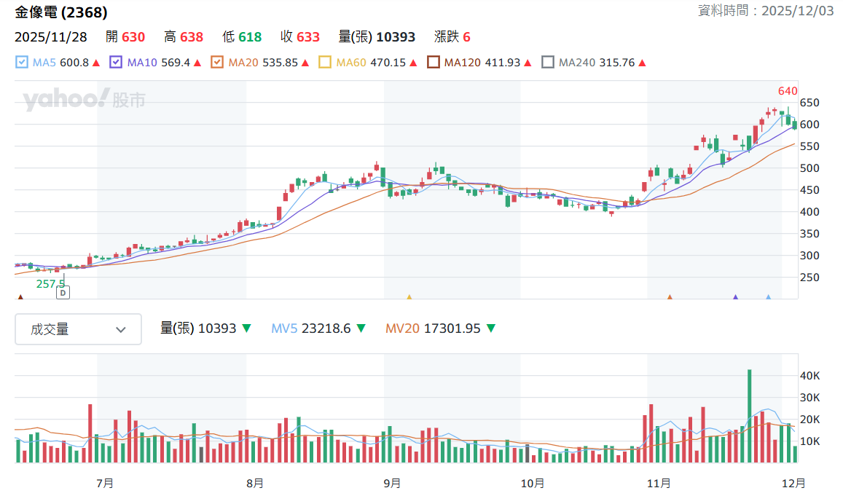The height and width of the screenshot is (504, 843).
Task: Enable the MA120 moving average checkbox
Action: pyautogui.click(x=434, y=63)
